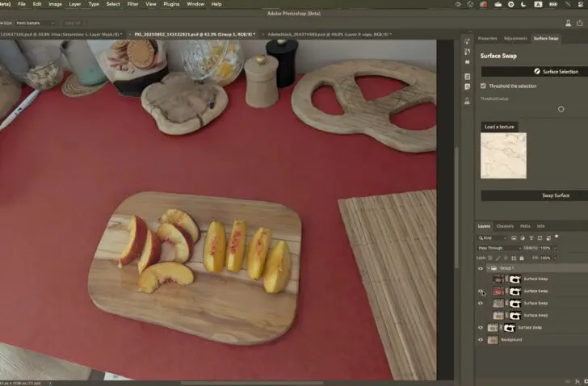
Task: Open the Select menu
Action: [x=113, y=4]
